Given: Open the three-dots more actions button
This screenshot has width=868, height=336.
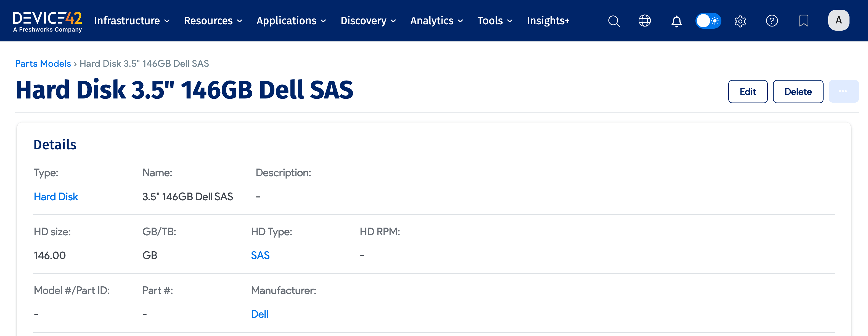Looking at the screenshot, I should (x=843, y=92).
